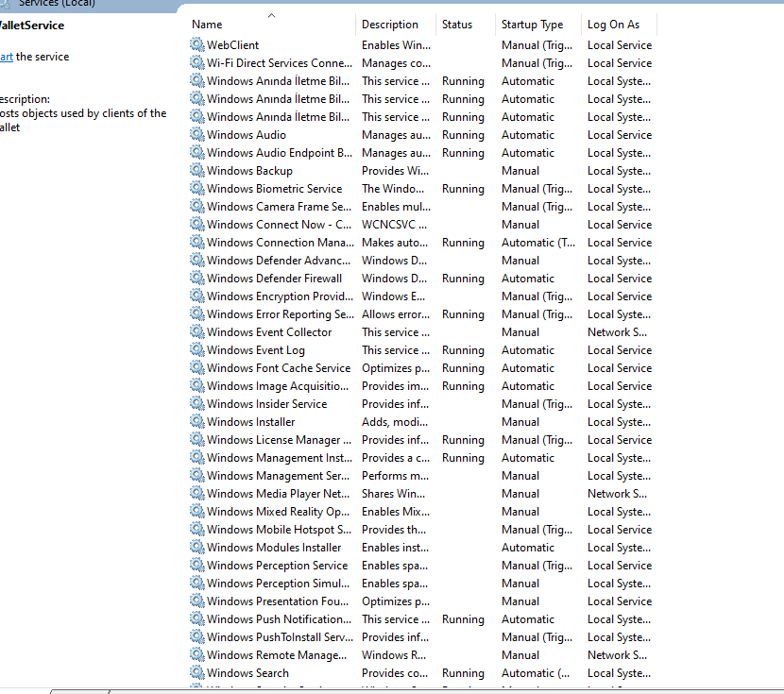Select the Windows Event Log gear icon
Image resolution: width=784 pixels, height=694 pixels.
pyautogui.click(x=197, y=350)
